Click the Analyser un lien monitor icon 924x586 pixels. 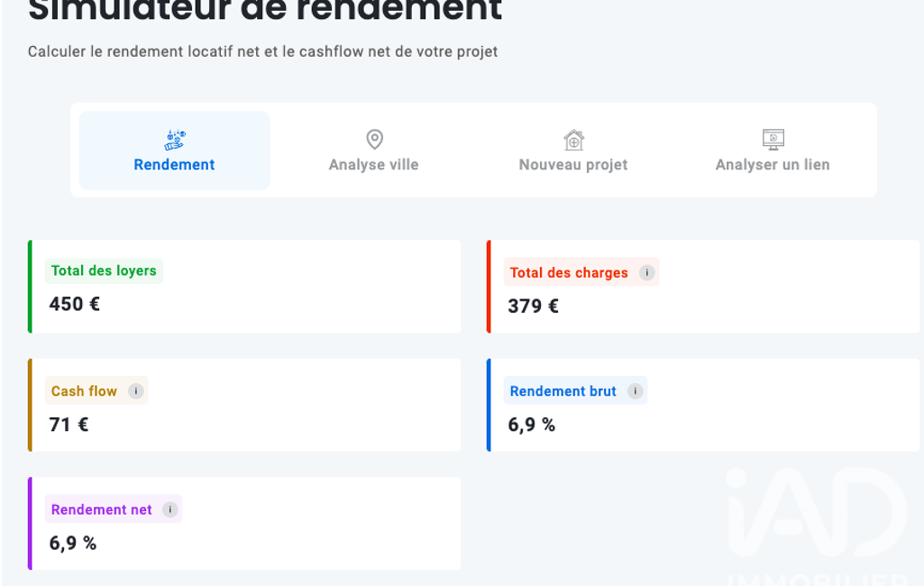pyautogui.click(x=773, y=140)
